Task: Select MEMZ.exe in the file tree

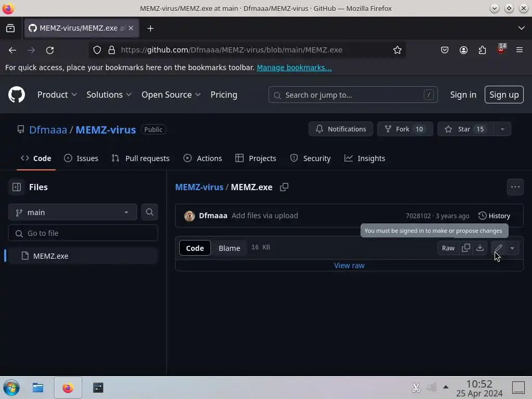Action: [83, 256]
